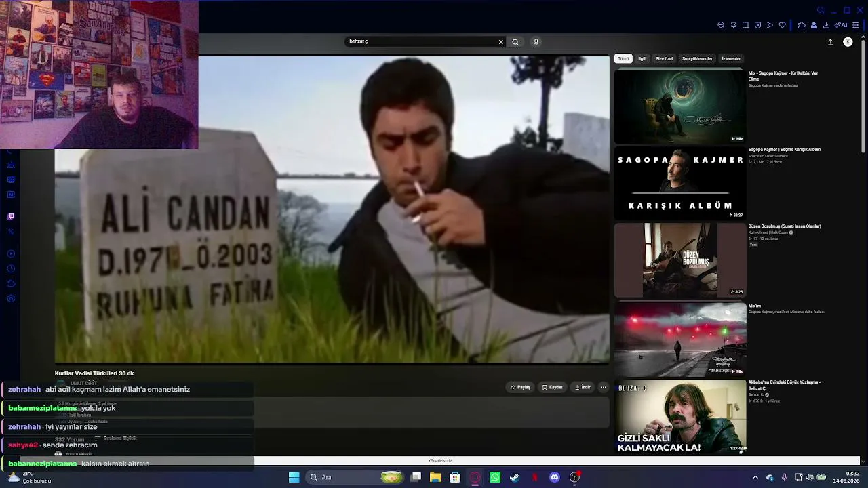Click the taskbar Ara search box
The height and width of the screenshot is (488, 868).
(x=355, y=477)
